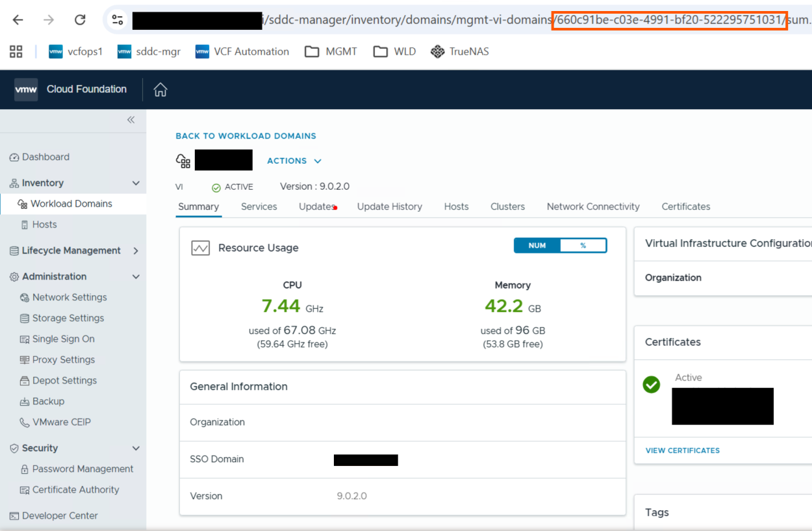Image resolution: width=812 pixels, height=531 pixels.
Task: Click the vmw Cloud Foundation logo
Action: [x=71, y=89]
